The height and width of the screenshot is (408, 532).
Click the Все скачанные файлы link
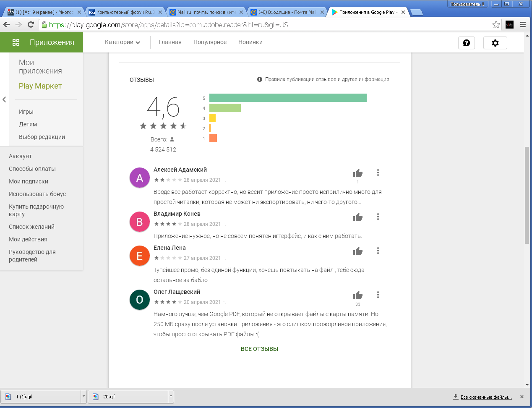pos(486,397)
